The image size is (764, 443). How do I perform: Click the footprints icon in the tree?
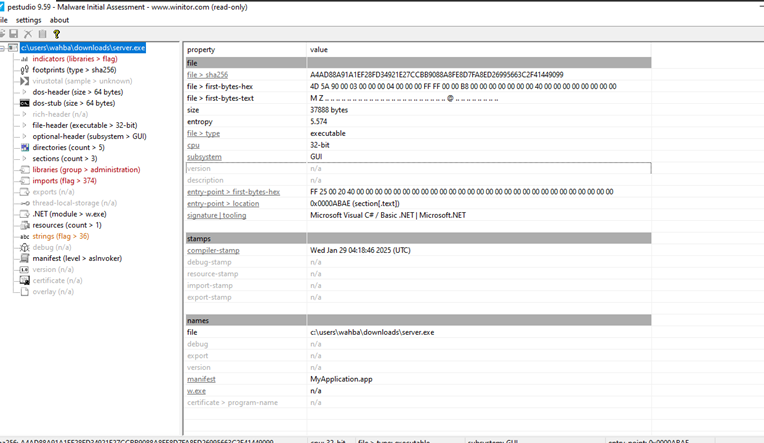24,70
